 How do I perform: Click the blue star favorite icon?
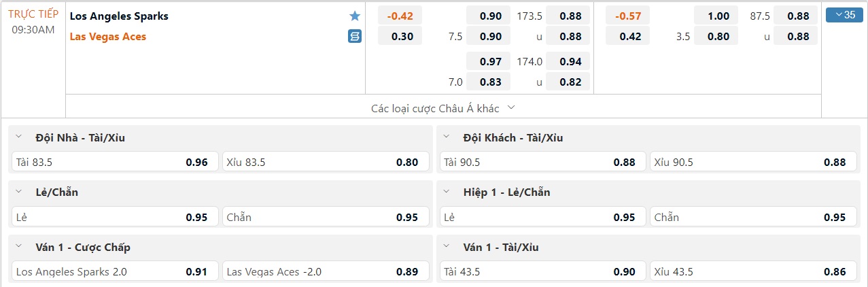(x=355, y=16)
